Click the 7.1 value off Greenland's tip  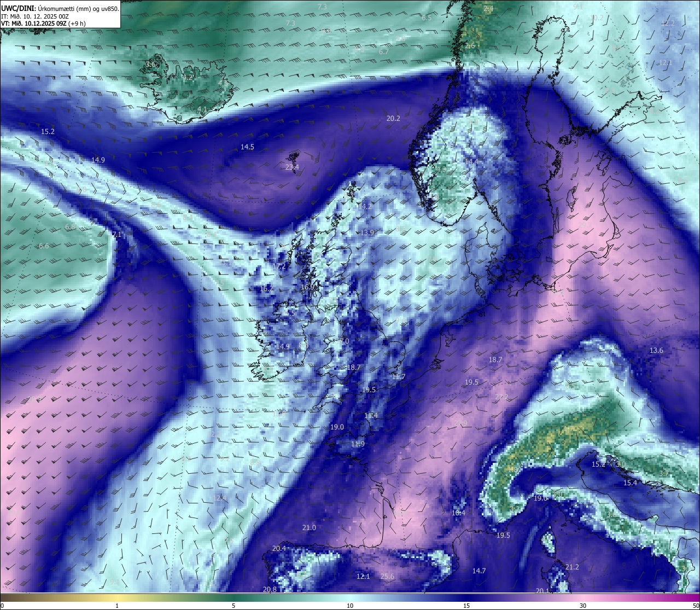click(116, 234)
